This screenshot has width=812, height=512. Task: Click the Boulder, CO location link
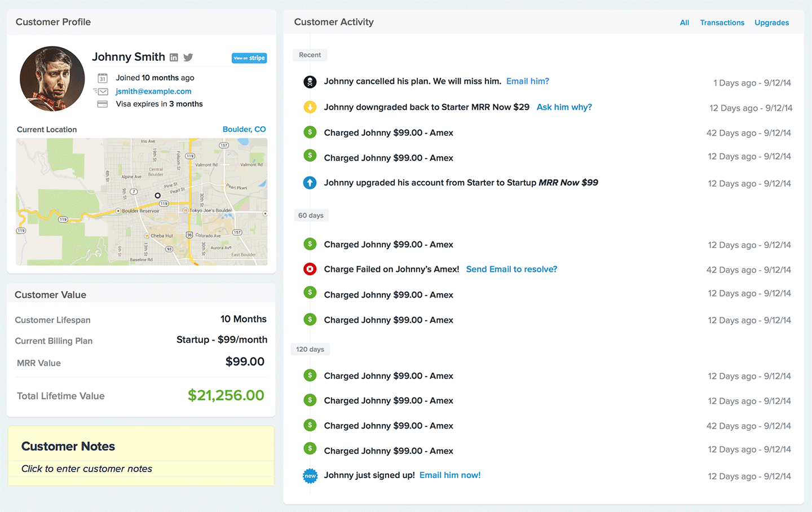[x=244, y=129]
